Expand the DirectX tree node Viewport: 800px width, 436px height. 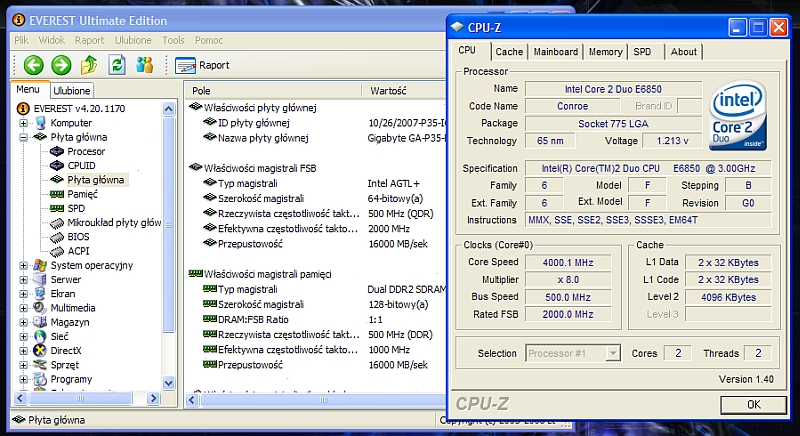pos(23,351)
